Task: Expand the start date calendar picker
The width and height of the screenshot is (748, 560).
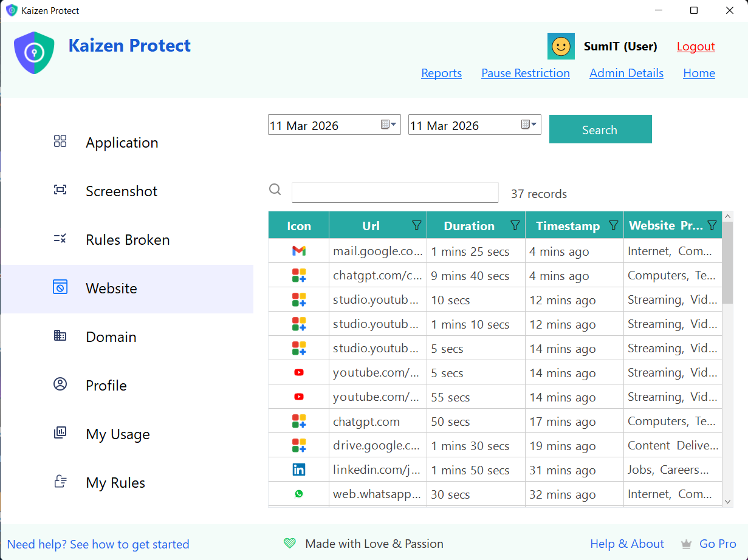Action: tap(388, 125)
